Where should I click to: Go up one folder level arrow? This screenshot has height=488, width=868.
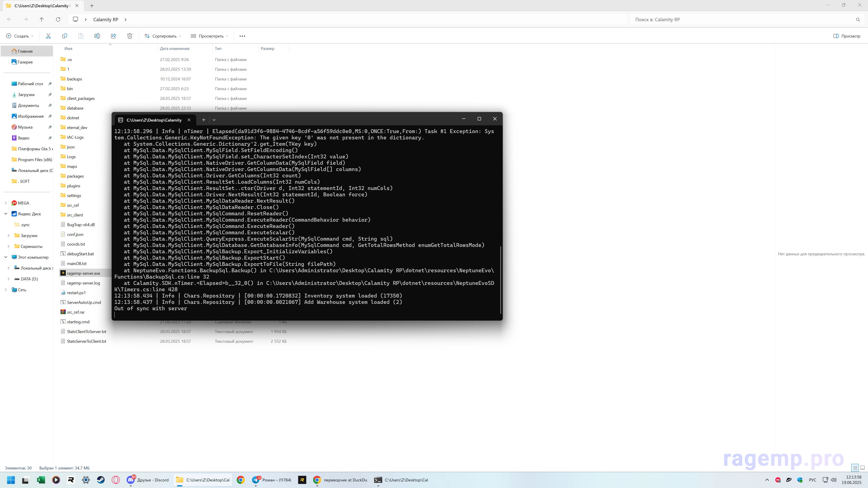(42, 19)
